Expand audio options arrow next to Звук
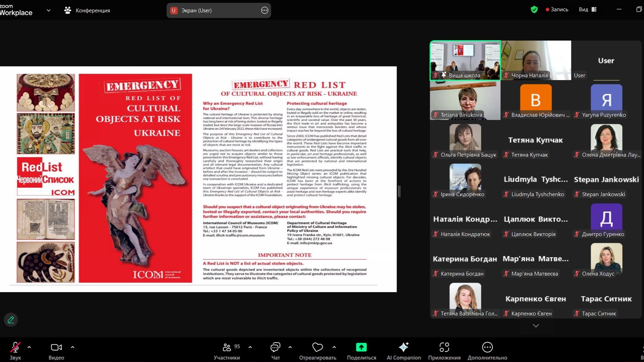The height and width of the screenshot is (362, 644). tap(29, 347)
